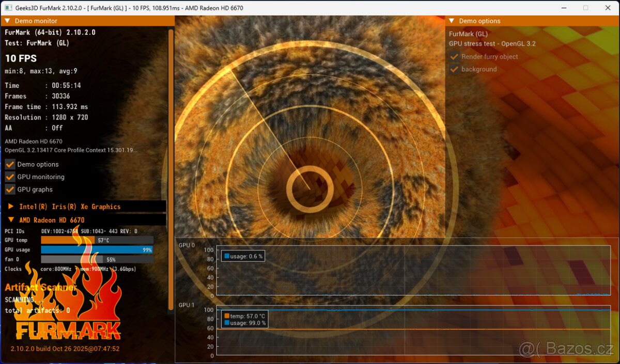Collapse the AMD Radeon HD 6670 section
620x364 pixels.
(x=11, y=220)
